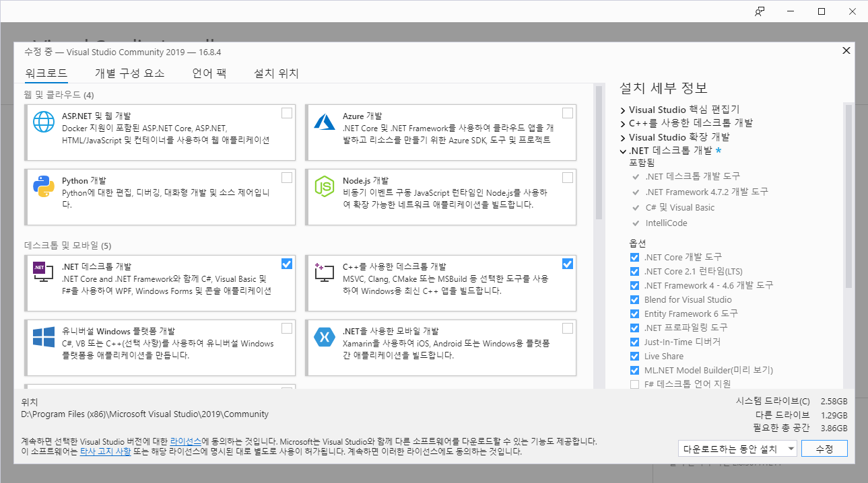
Task: Switch to 언어 팩 tab
Action: coord(209,73)
